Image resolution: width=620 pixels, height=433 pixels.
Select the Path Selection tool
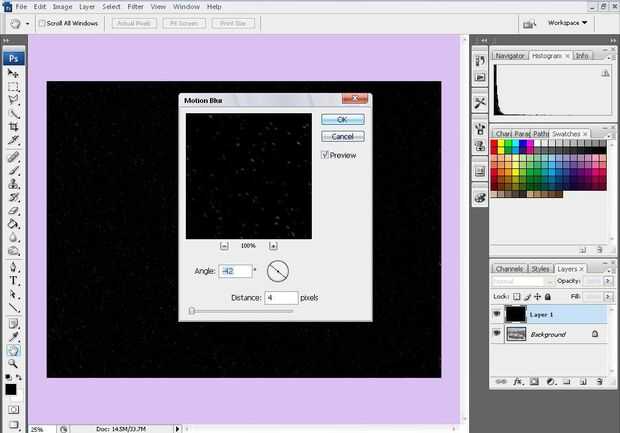point(13,294)
